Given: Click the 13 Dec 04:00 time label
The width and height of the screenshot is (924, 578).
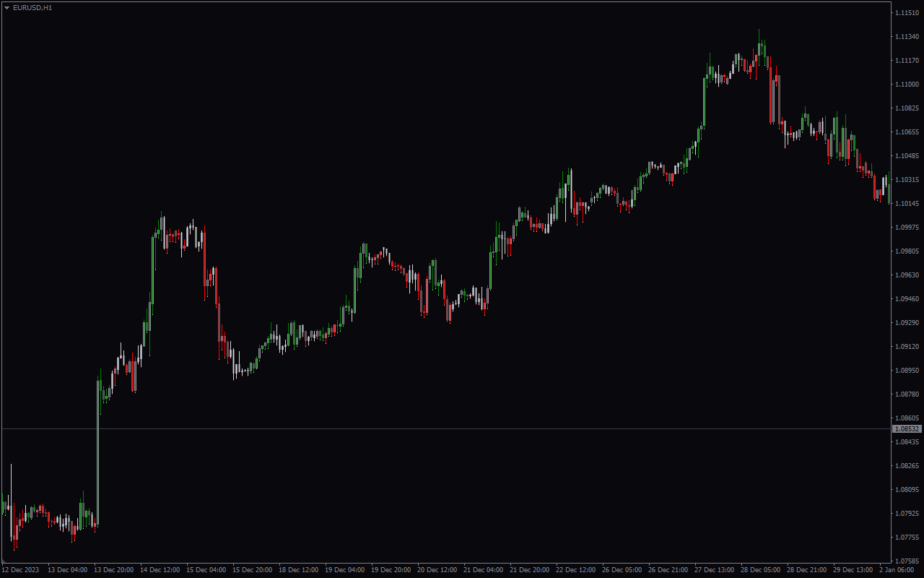Looking at the screenshot, I should click(68, 570).
